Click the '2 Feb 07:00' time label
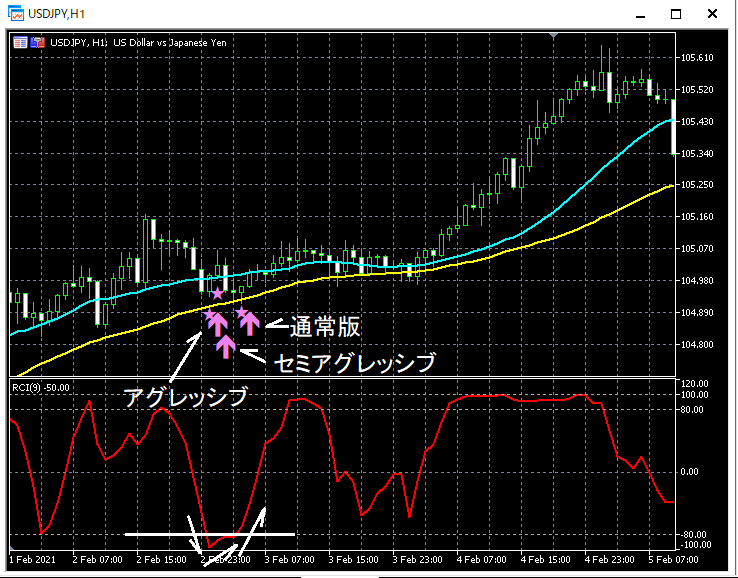This screenshot has height=578, width=738. 97,560
